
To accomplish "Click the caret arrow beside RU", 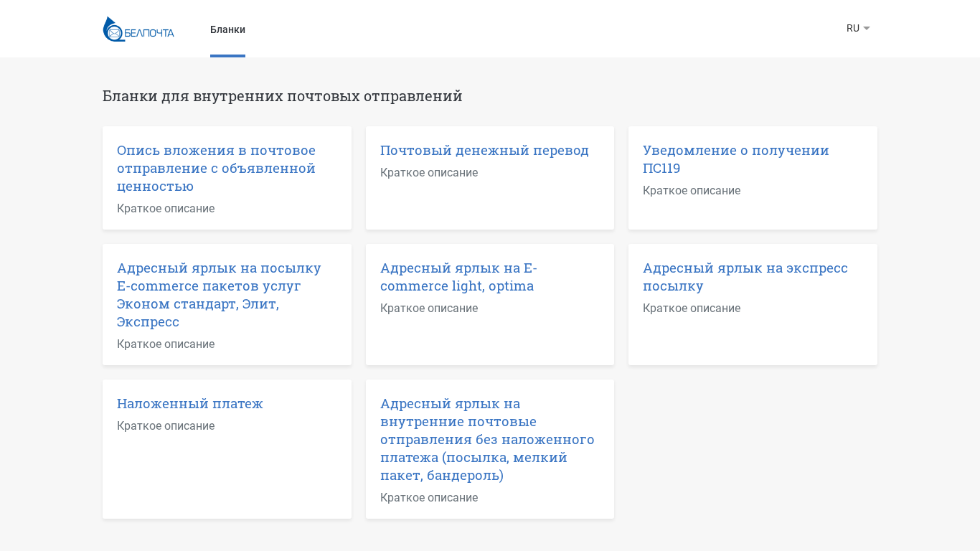I will coord(867,29).
